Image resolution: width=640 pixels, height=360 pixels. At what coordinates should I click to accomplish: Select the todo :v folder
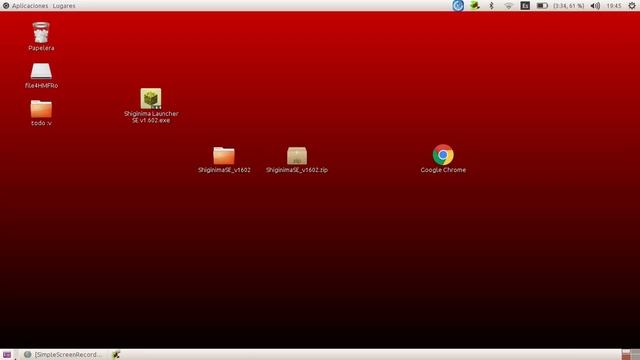click(x=41, y=109)
